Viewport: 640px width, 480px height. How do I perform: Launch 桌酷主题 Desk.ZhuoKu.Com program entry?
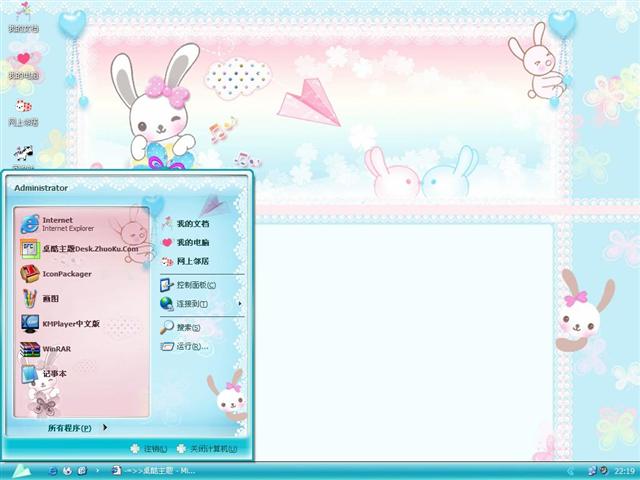pos(82,249)
